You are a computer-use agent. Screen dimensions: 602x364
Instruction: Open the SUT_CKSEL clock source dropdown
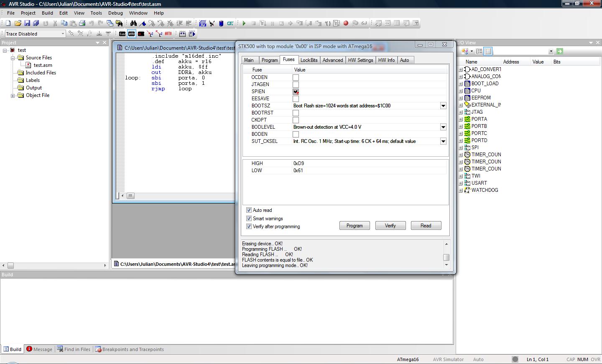443,141
